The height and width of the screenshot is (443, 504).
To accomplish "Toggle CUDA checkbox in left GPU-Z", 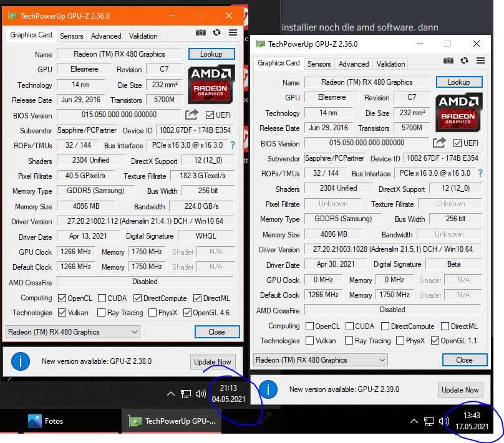I will pos(102,298).
